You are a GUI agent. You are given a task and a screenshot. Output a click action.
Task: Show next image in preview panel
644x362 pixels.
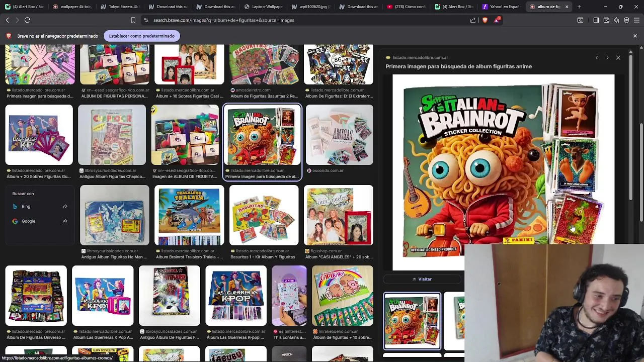tap(607, 58)
